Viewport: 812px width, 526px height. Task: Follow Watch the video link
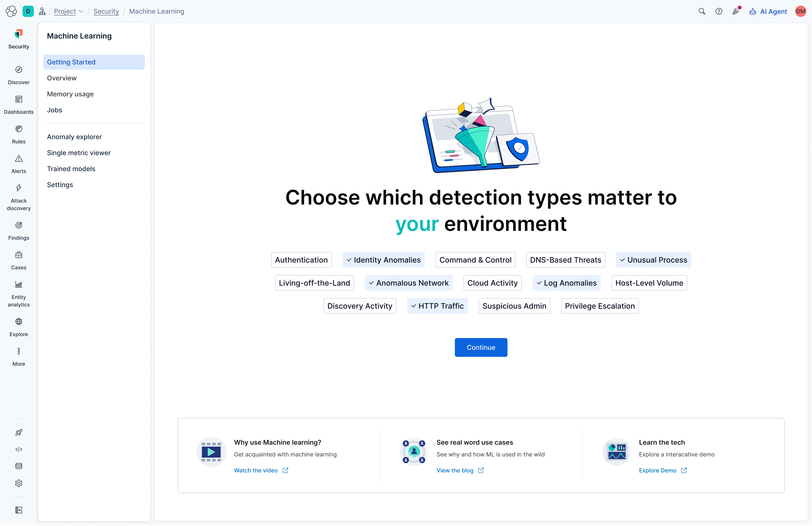click(261, 470)
